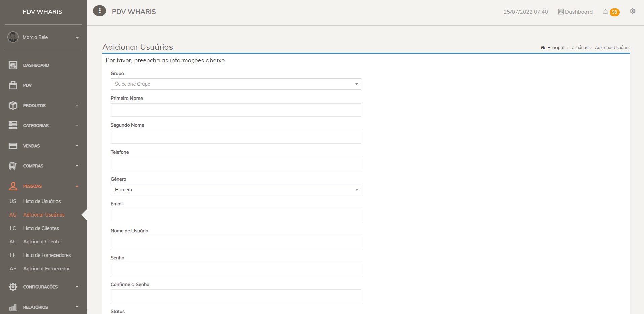Select Adicionar Cliente in sidebar

tap(42, 241)
